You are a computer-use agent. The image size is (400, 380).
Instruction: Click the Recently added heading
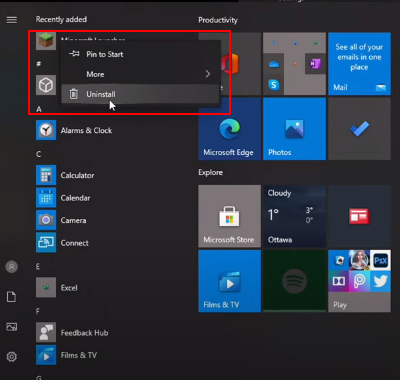point(61,19)
